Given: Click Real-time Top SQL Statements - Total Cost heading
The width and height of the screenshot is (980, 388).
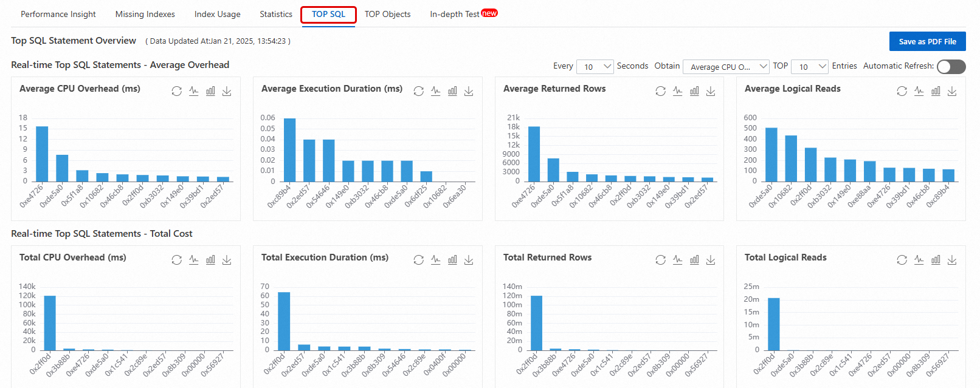Looking at the screenshot, I should coord(102,234).
